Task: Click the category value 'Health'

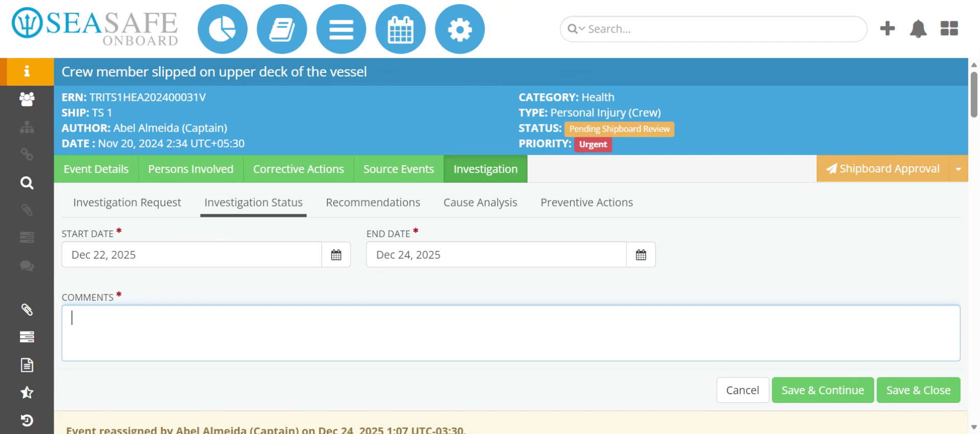Action: (598, 97)
